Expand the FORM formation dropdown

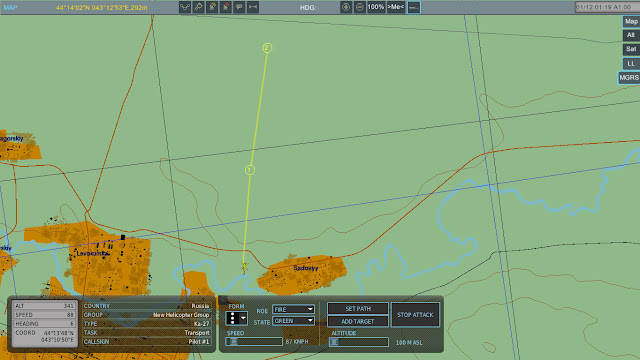tap(236, 318)
